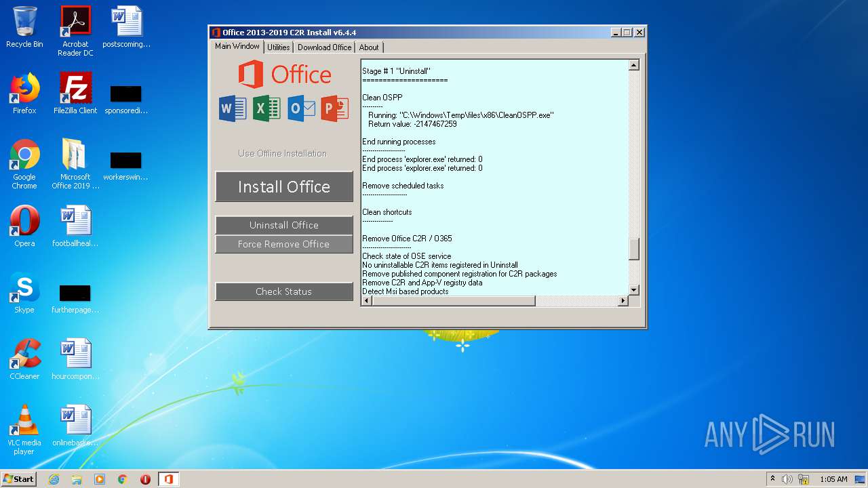Viewport: 868px width, 488px height.
Task: Launch Google Chrome desktop shortcut
Action: click(24, 164)
